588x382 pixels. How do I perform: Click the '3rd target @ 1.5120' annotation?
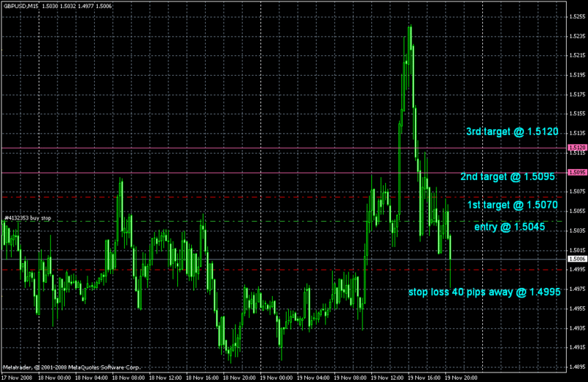coord(512,131)
